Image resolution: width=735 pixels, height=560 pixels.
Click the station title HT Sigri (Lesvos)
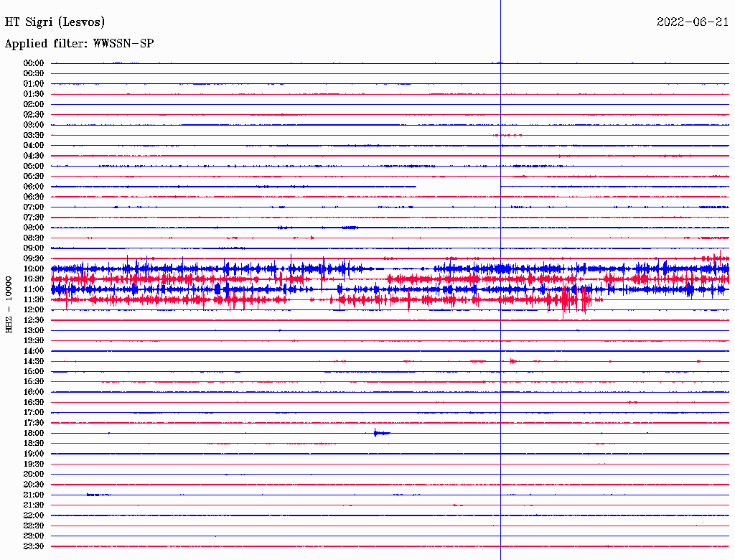pyautogui.click(x=55, y=22)
